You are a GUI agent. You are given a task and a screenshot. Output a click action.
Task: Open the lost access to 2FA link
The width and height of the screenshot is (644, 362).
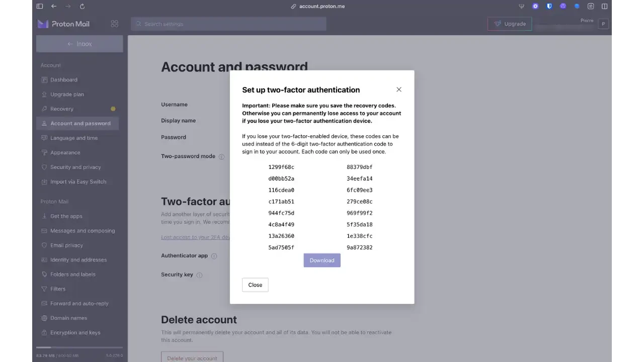tap(196, 237)
